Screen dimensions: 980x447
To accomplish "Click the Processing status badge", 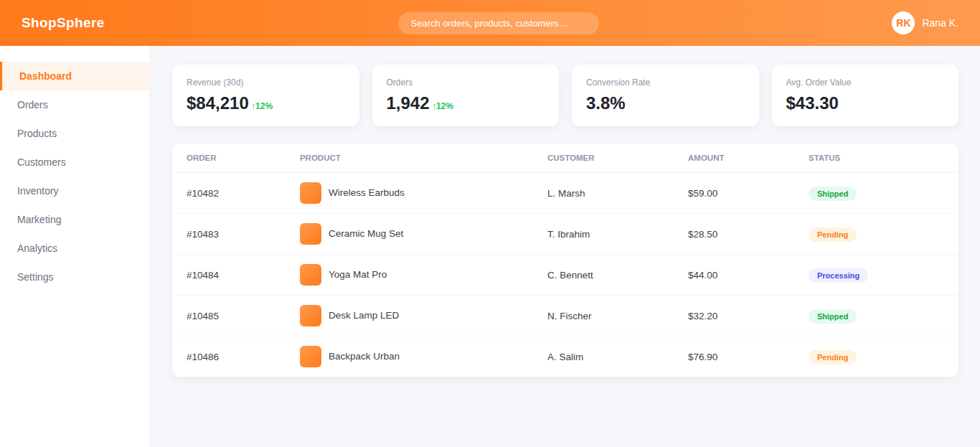I will pyautogui.click(x=838, y=276).
